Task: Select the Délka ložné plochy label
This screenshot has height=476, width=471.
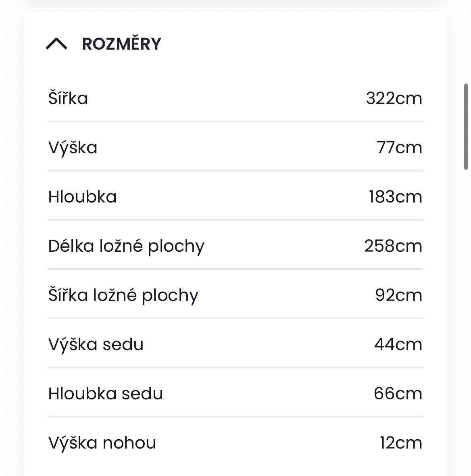Action: coord(126,246)
